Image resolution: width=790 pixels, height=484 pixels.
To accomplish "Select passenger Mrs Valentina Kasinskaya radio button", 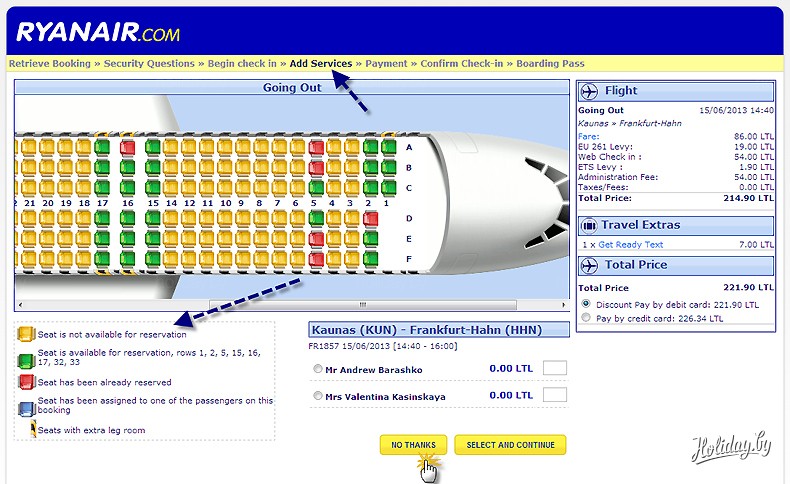I will [318, 397].
